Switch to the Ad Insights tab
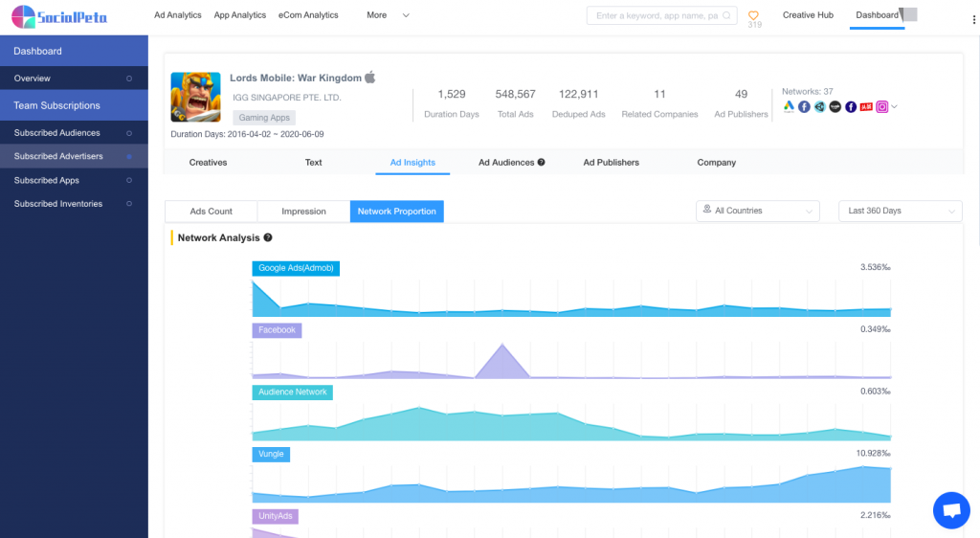The width and height of the screenshot is (980, 538). (x=412, y=163)
